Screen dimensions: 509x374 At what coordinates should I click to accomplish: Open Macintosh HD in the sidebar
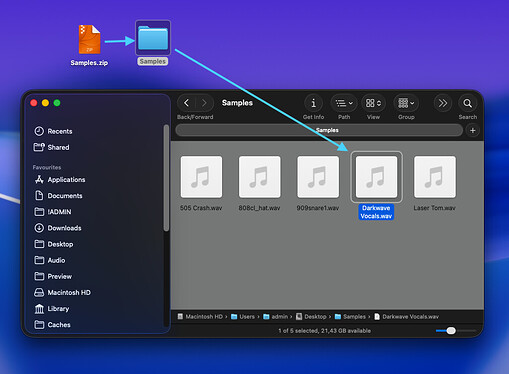[x=62, y=293]
